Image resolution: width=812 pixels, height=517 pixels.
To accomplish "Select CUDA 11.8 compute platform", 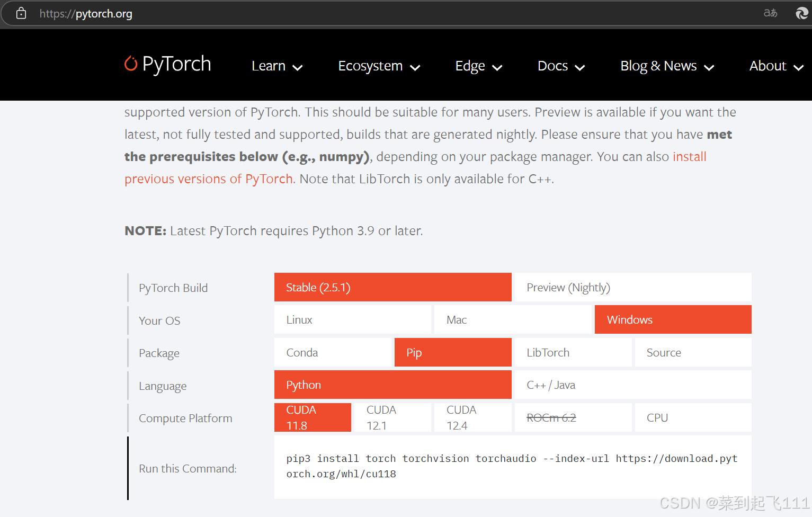I will click(313, 417).
